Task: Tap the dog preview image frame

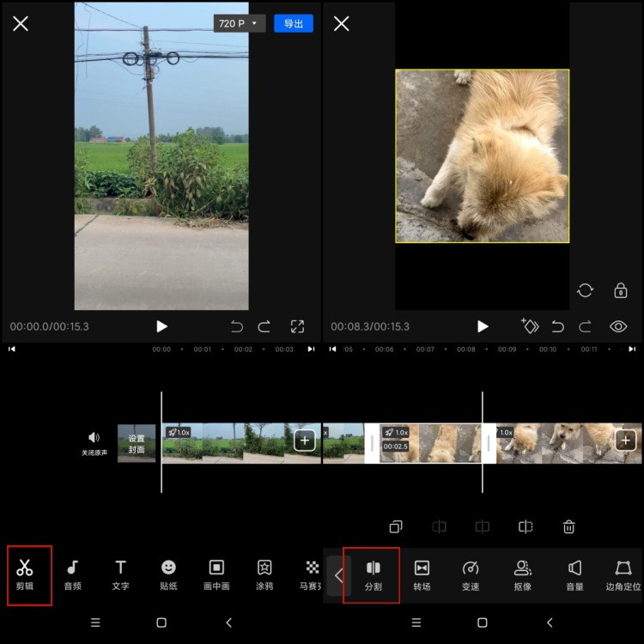Action: [x=483, y=156]
